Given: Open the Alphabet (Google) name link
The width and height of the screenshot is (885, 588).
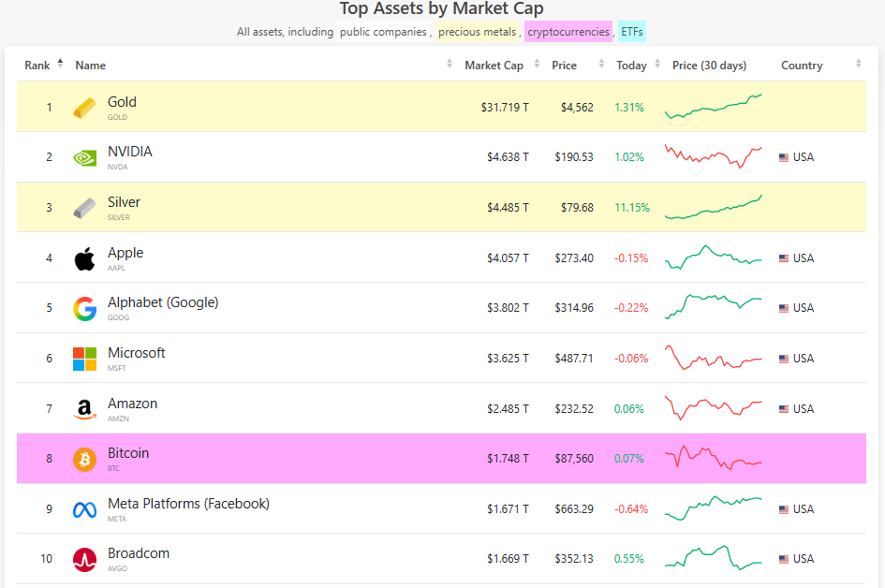Looking at the screenshot, I should pyautogui.click(x=163, y=302).
